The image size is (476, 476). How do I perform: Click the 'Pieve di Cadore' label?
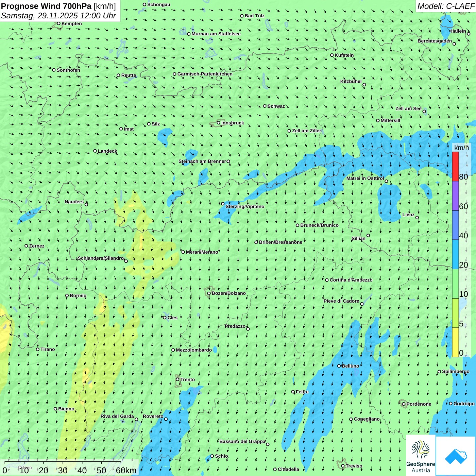[x=341, y=301]
